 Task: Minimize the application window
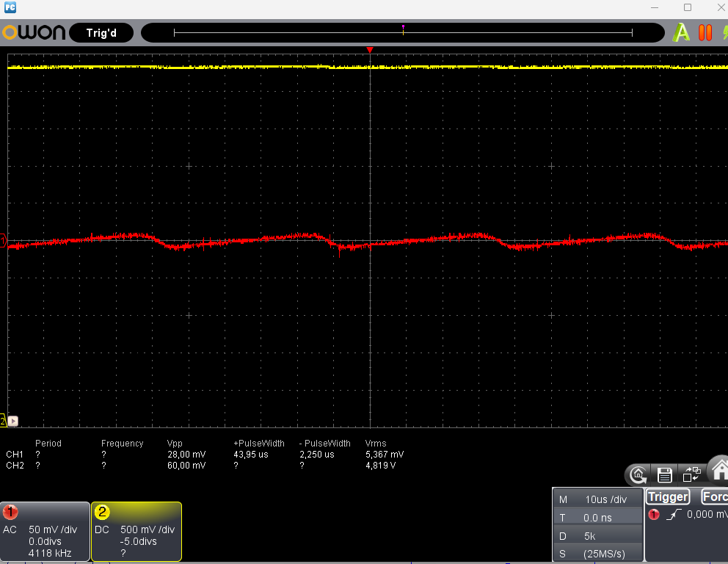(655, 7)
